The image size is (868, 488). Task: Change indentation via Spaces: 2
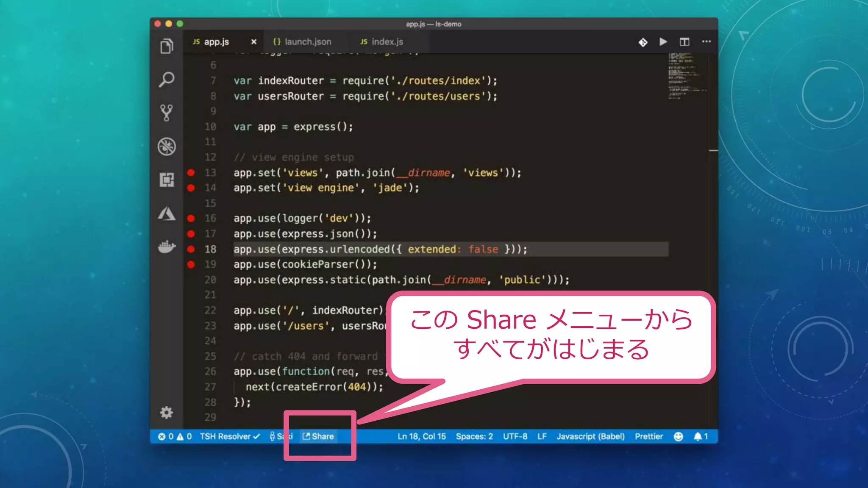coord(474,436)
